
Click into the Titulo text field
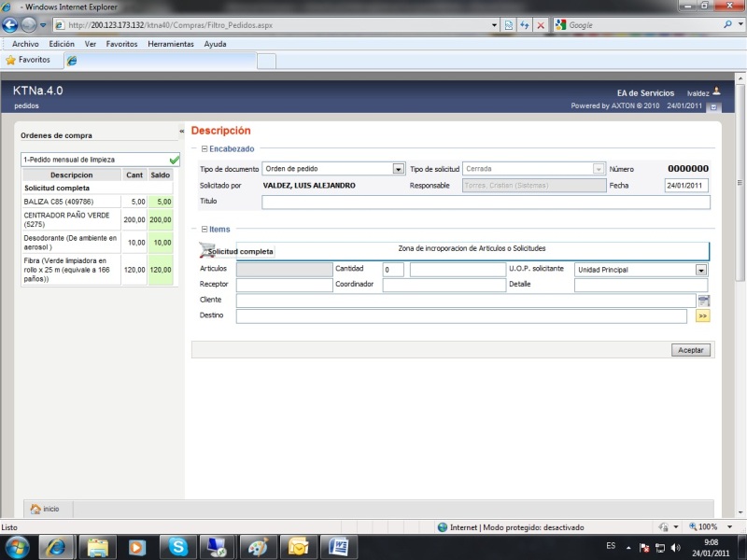(x=486, y=202)
